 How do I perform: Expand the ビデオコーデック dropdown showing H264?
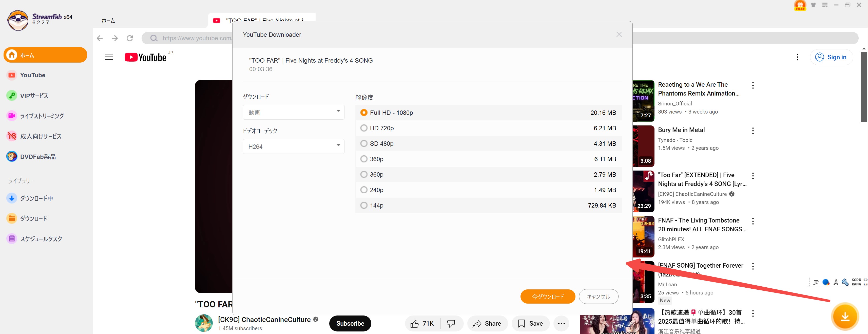294,147
